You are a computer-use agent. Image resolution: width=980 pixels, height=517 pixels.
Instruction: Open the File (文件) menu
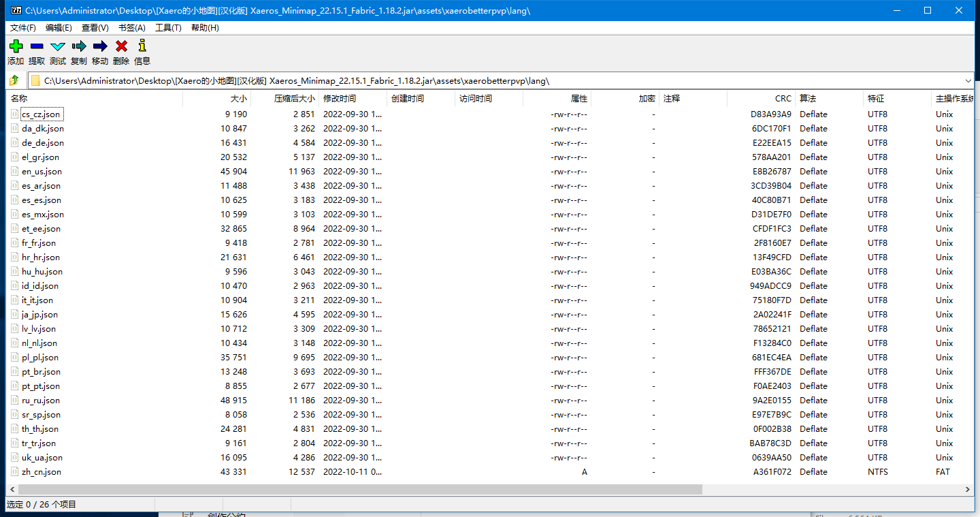click(23, 28)
